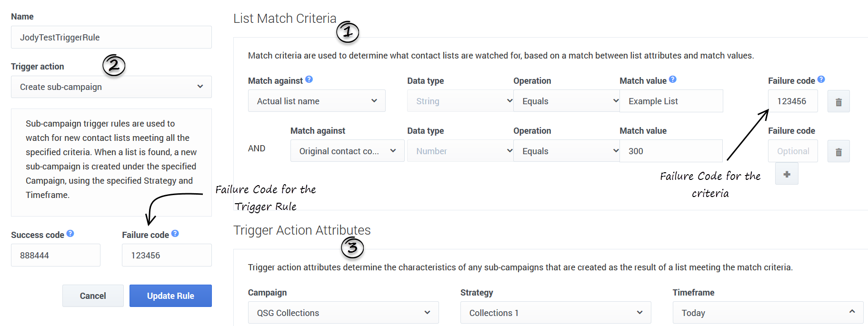
Task: Click the Name field with JodyTestTriggerRule
Action: [111, 38]
